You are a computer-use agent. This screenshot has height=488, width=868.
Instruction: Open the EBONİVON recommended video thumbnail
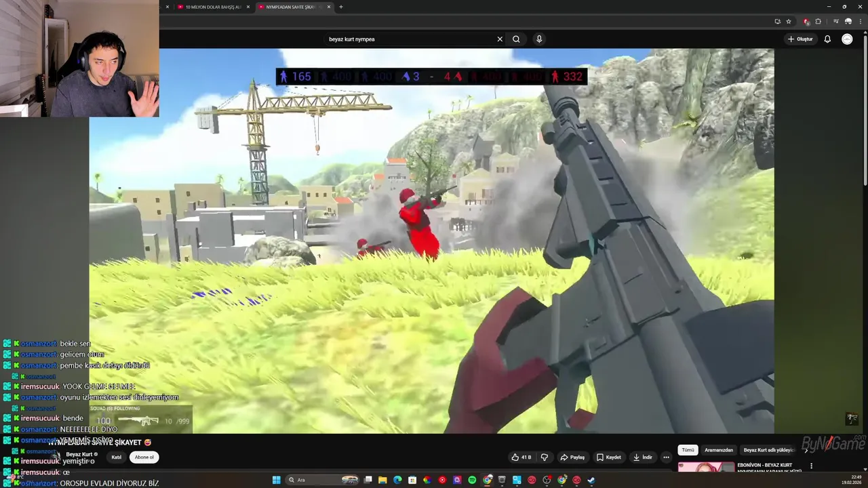coord(706,467)
